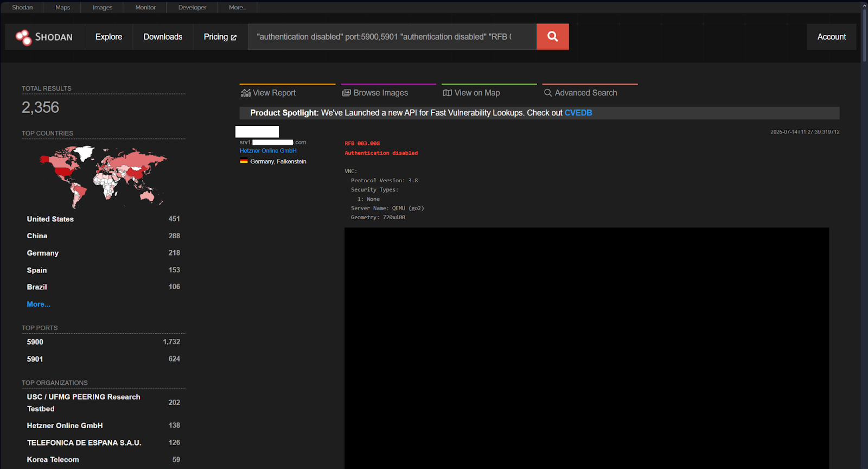Click the red Authentication disabled text

pyautogui.click(x=381, y=153)
